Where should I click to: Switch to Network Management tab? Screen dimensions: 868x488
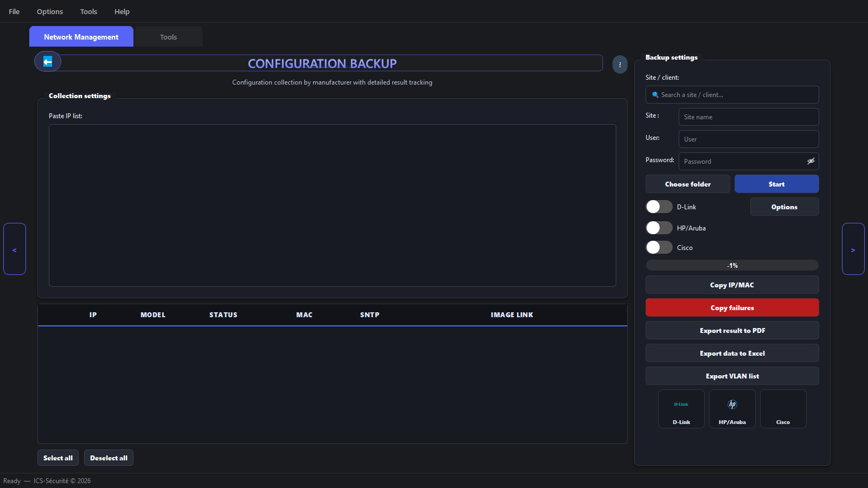coord(81,37)
